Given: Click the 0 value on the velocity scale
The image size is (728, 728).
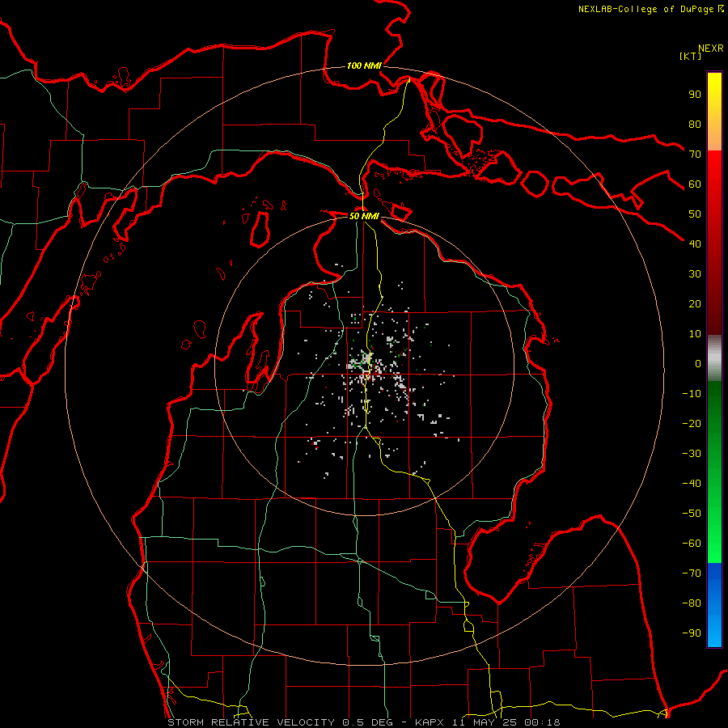Looking at the screenshot, I should [698, 363].
